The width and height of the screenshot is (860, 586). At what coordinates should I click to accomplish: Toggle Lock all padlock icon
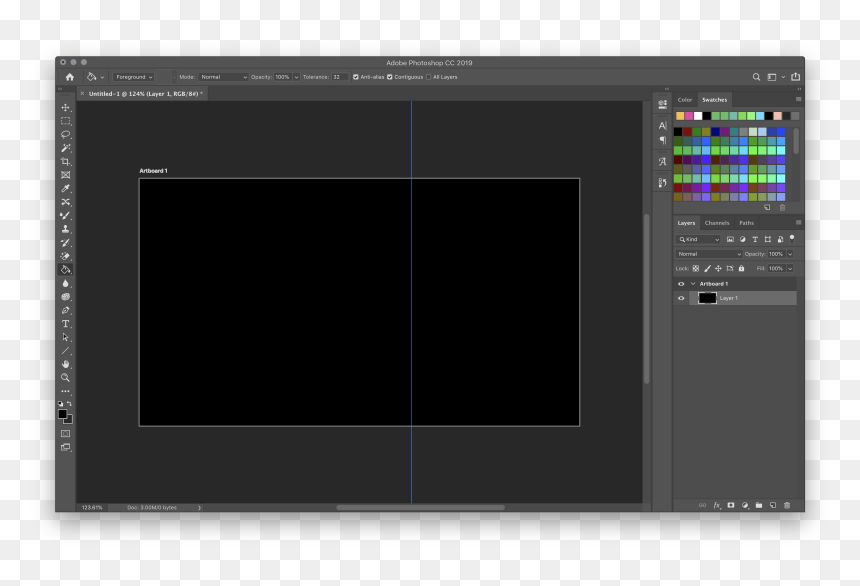click(x=742, y=268)
